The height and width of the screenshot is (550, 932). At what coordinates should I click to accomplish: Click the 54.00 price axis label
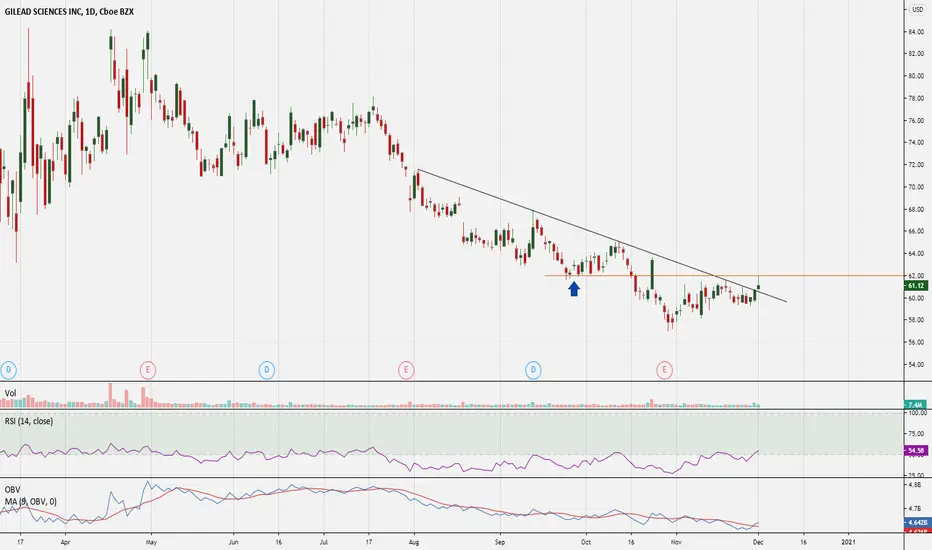pos(916,364)
